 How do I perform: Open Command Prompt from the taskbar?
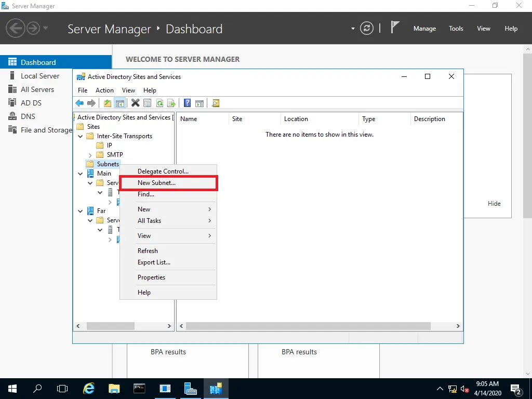click(139, 389)
